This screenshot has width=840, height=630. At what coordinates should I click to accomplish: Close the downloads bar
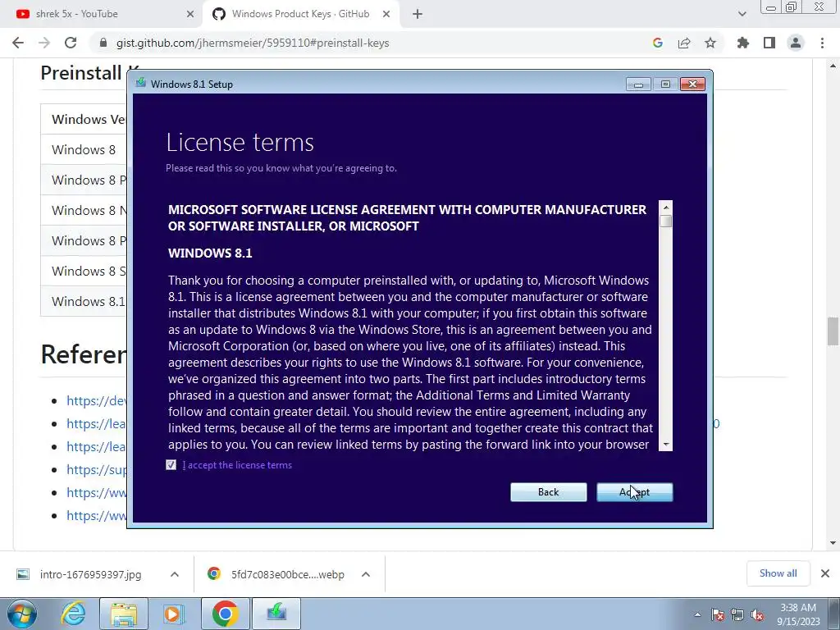[825, 573]
